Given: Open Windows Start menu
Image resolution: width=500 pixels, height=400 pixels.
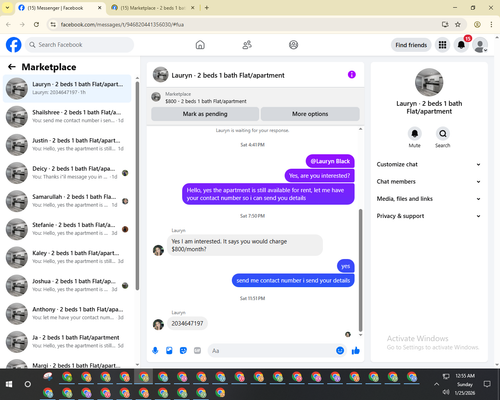Looking at the screenshot, I should point(9,384).
